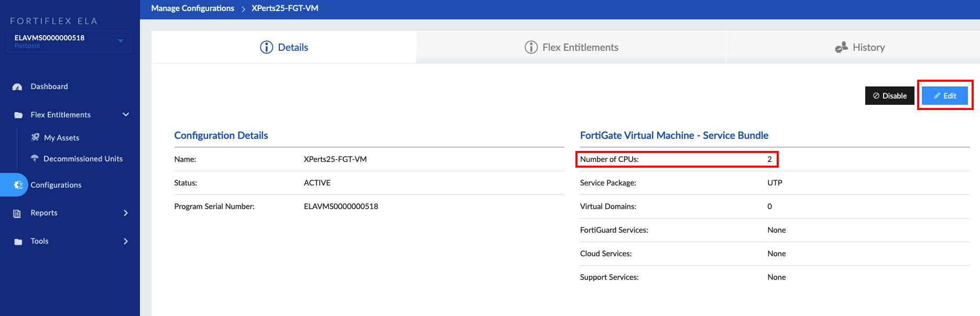Click the info icon on Flex Entitlements tab
This screenshot has height=316, width=980.
coord(531,47)
